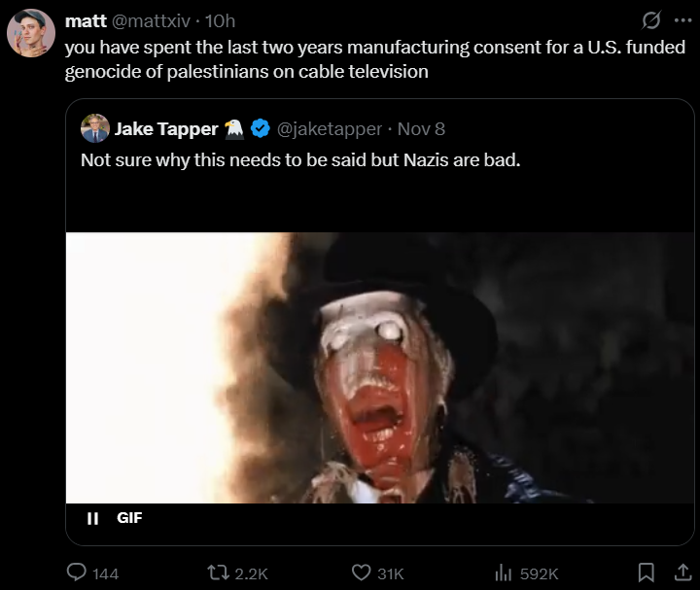Open view analytics bar chart icon
Screen dimensions: 700x590
coord(503,573)
